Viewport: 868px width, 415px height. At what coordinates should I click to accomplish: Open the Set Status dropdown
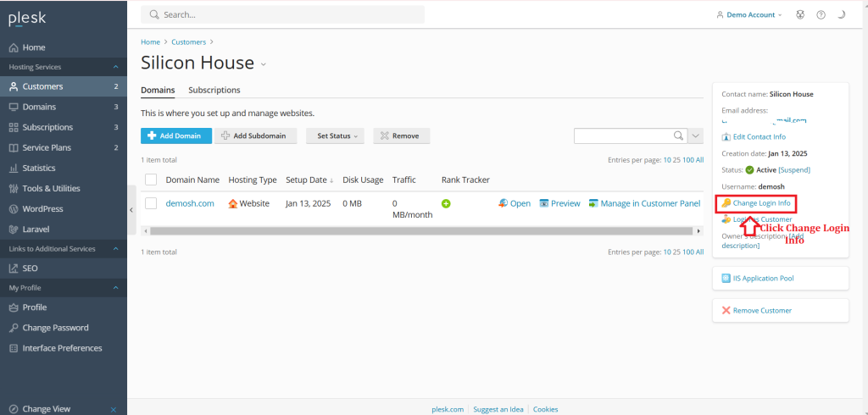335,136
